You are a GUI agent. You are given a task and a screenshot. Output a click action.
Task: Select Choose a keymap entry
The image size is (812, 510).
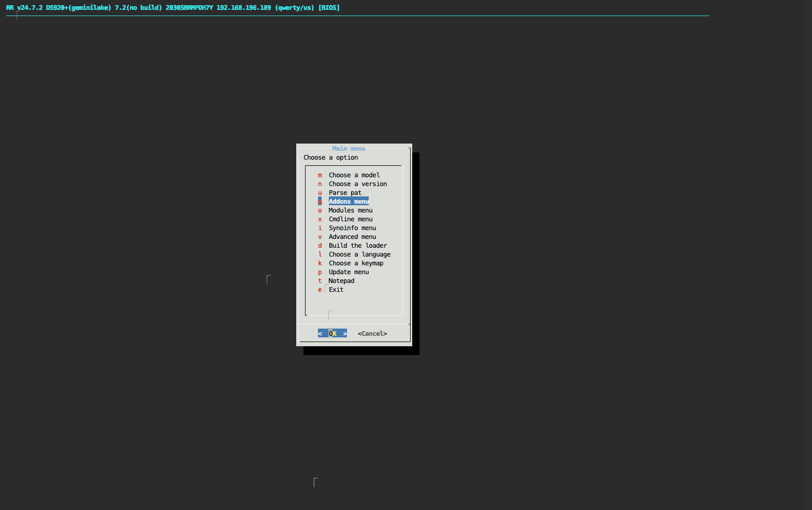coord(356,263)
